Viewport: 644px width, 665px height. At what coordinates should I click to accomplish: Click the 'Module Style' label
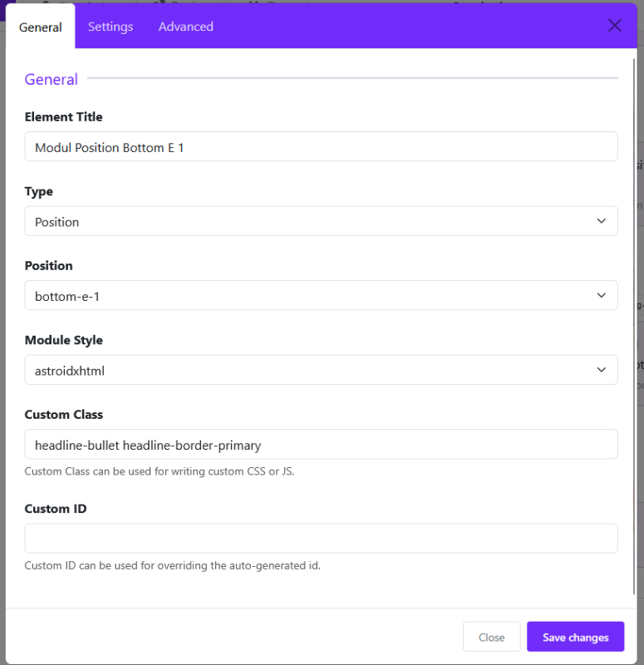coord(64,340)
